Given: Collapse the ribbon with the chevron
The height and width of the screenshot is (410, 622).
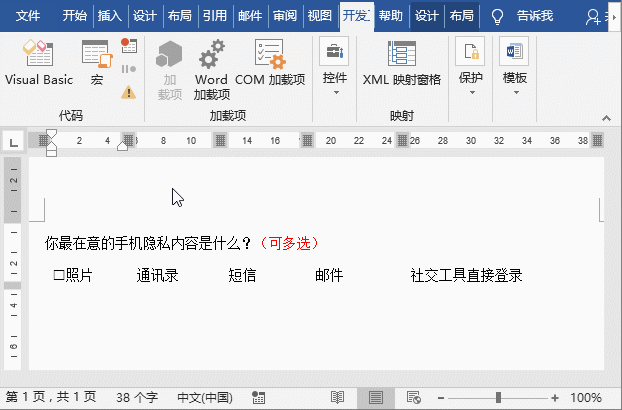Looking at the screenshot, I should (x=606, y=118).
